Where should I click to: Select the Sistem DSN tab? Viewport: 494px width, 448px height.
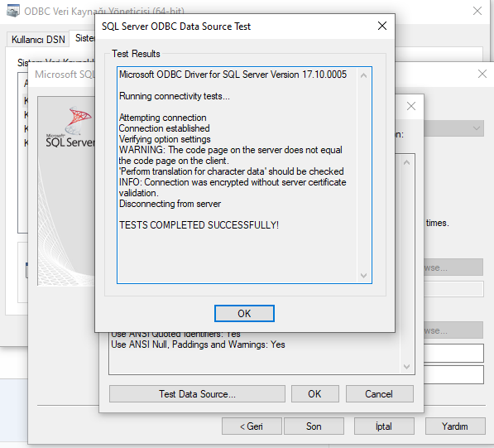point(83,38)
